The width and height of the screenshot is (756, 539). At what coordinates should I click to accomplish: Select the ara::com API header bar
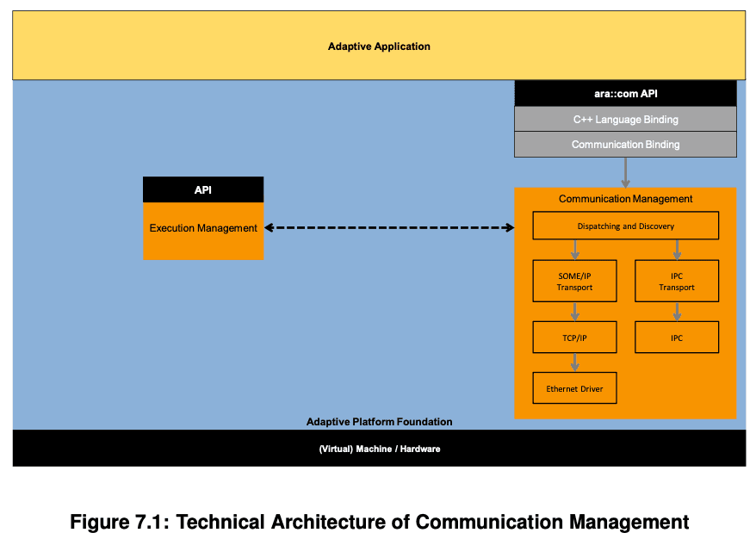[626, 93]
